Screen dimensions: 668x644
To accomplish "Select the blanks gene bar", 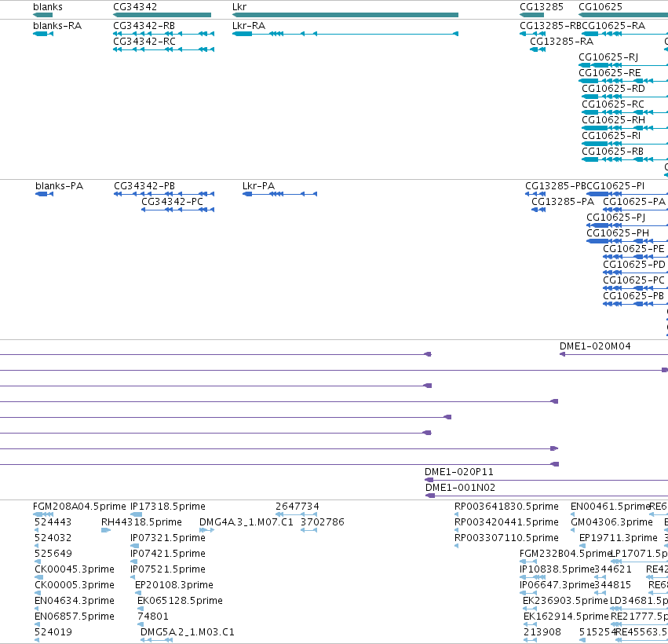I will [42, 15].
